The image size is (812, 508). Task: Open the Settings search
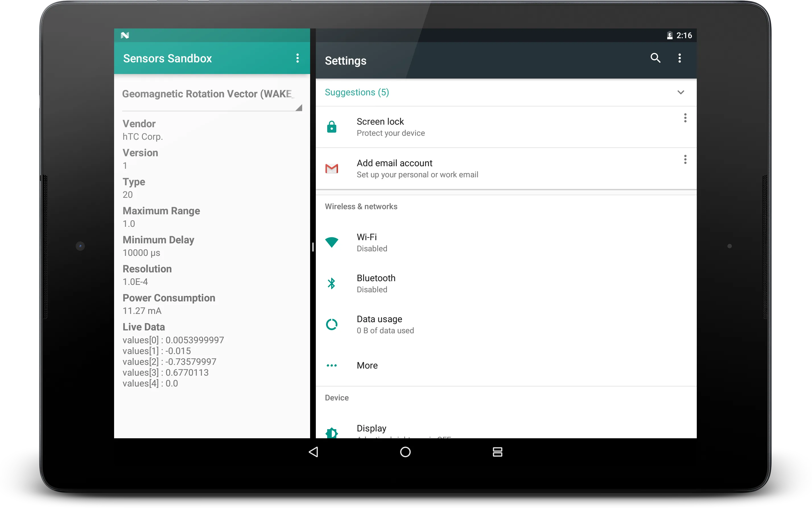655,58
